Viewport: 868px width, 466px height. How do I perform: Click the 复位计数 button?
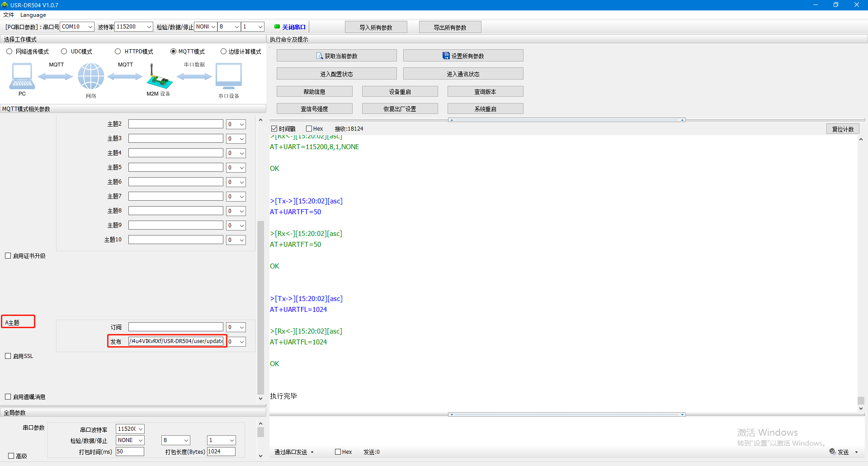[x=843, y=129]
